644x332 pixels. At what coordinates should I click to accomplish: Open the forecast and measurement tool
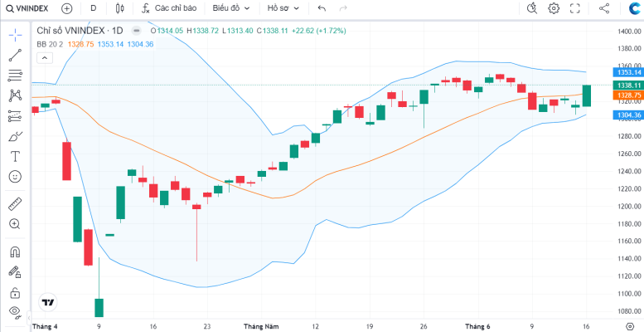coord(15,116)
